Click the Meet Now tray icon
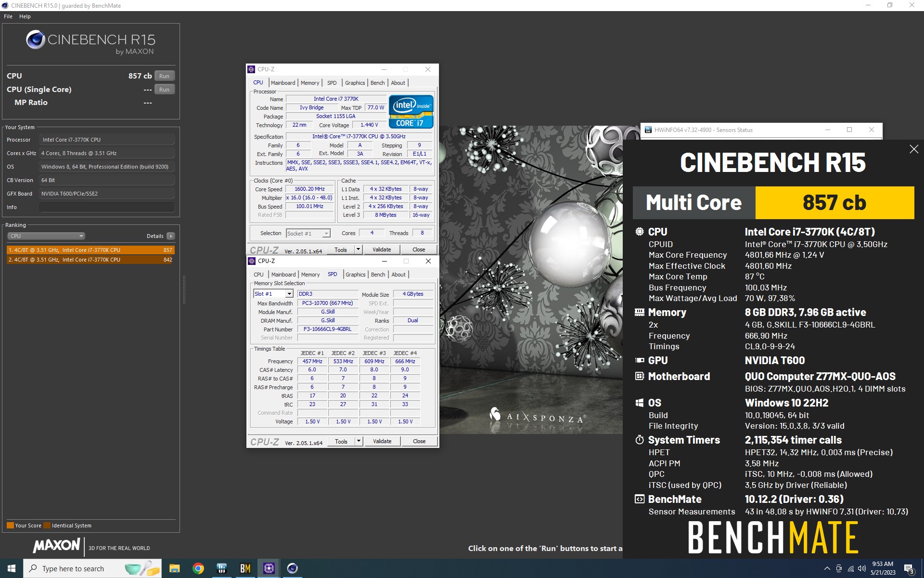Viewport: 924px width, 578px height. 839,568
